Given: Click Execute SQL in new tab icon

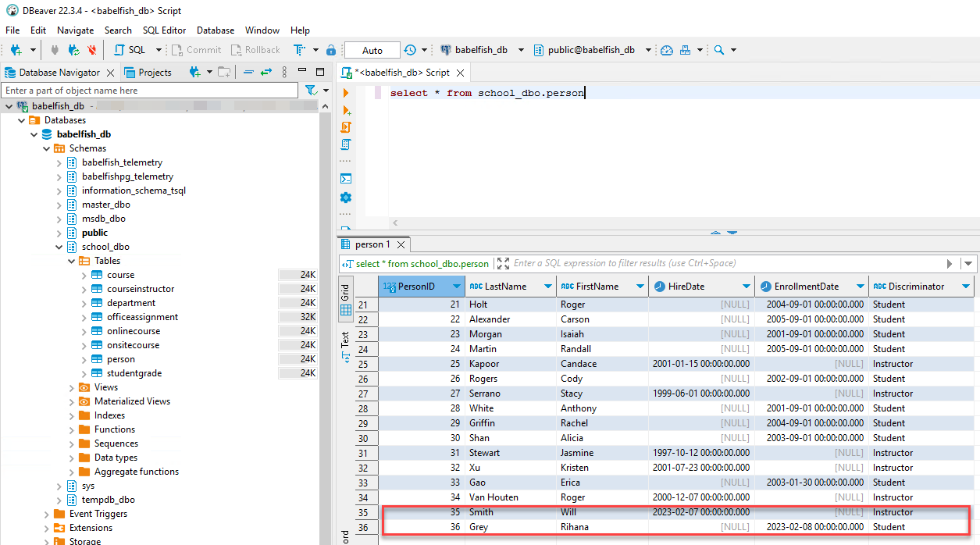Looking at the screenshot, I should coord(346,110).
